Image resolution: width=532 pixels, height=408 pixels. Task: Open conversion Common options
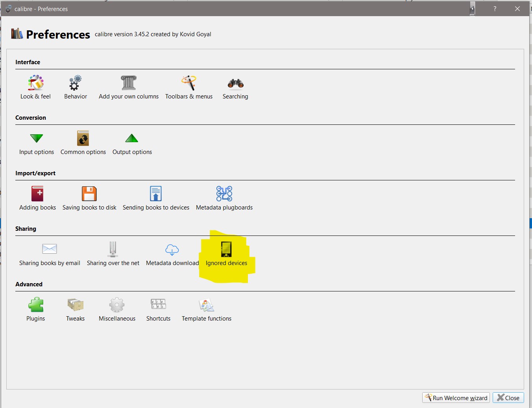pyautogui.click(x=83, y=143)
